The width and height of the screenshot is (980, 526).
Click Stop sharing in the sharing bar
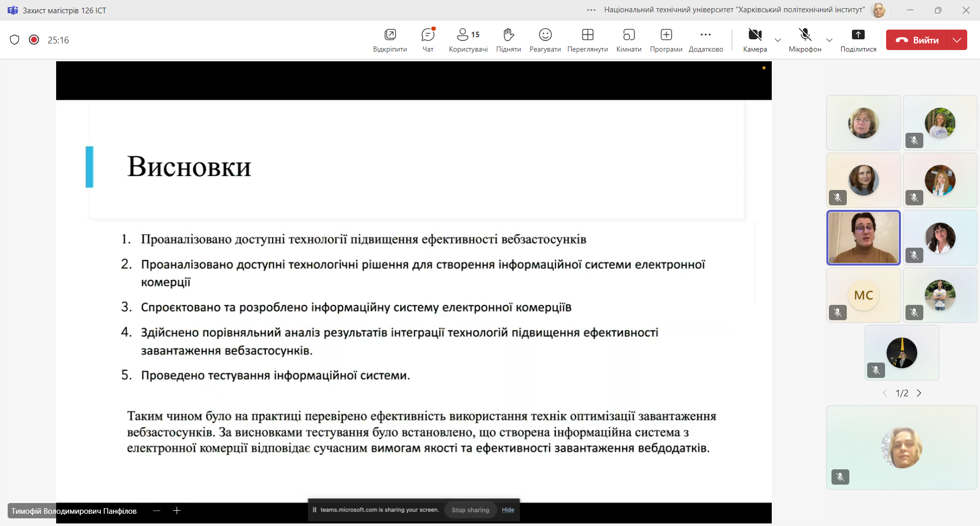click(x=471, y=510)
